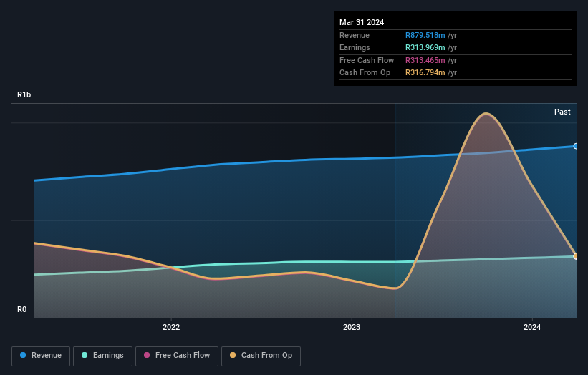Screen dimensions: 588x375
Task: Click the R1b y-axis label
Action: (24, 94)
